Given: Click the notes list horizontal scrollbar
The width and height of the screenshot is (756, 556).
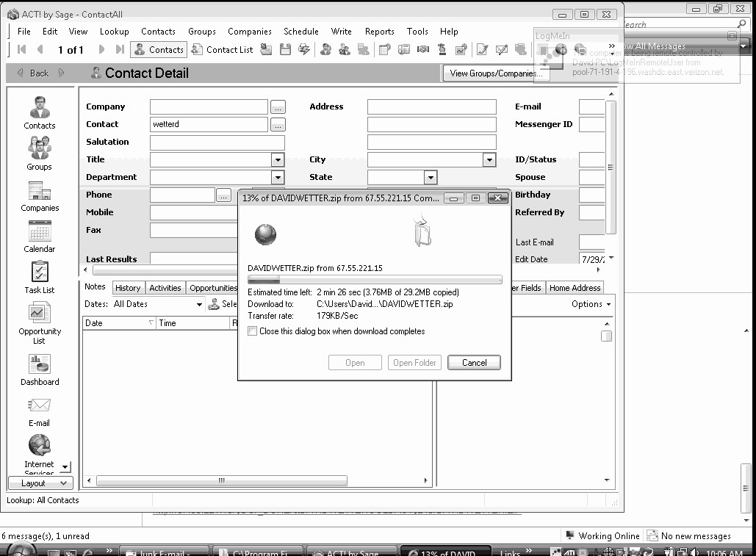Looking at the screenshot, I should [221, 480].
